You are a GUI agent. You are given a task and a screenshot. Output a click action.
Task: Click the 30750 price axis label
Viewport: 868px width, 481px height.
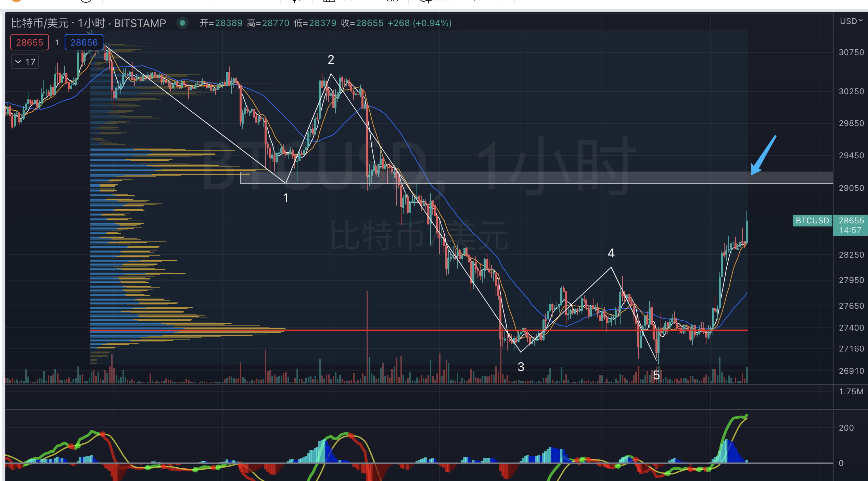pyautogui.click(x=851, y=52)
